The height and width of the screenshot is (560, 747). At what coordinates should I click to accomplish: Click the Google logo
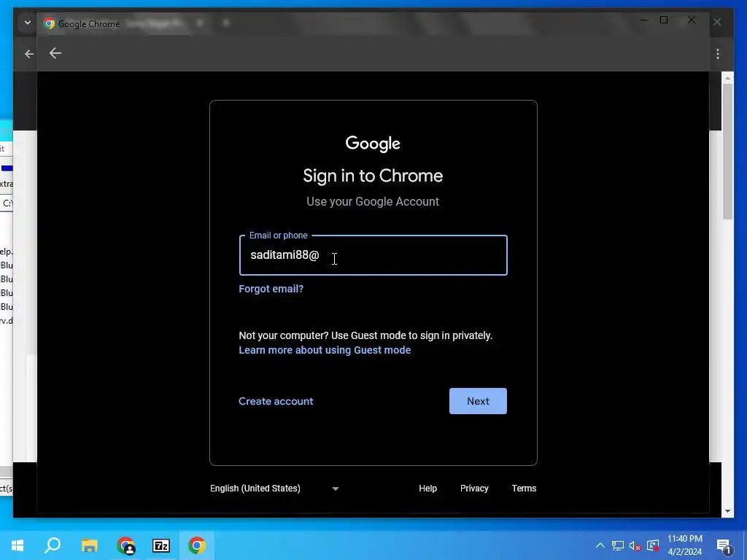pyautogui.click(x=373, y=144)
